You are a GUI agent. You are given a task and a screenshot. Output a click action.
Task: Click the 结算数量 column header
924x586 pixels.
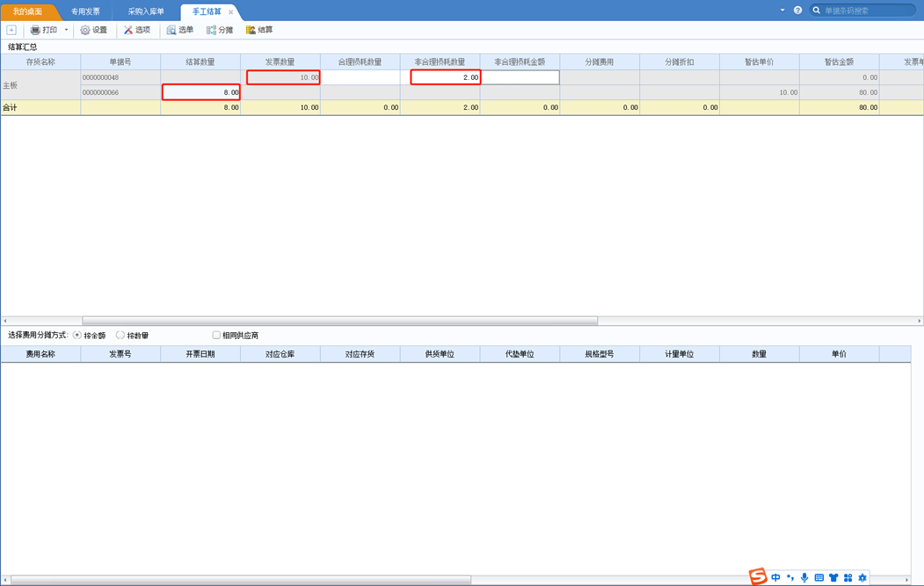tap(200, 61)
